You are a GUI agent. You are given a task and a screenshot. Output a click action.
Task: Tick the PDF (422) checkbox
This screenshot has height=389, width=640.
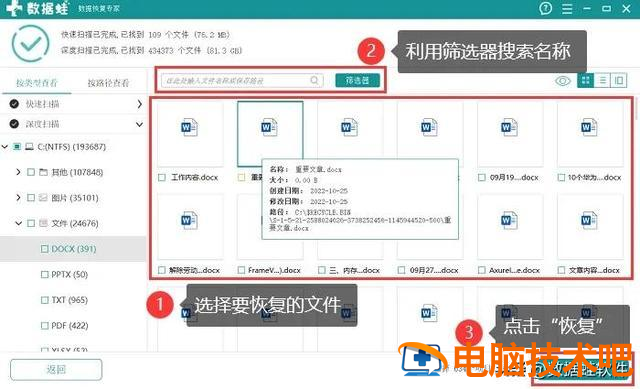pos(44,326)
